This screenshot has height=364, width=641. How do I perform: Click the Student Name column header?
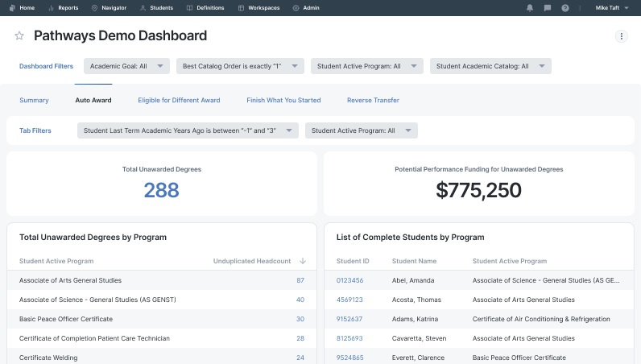click(413, 261)
